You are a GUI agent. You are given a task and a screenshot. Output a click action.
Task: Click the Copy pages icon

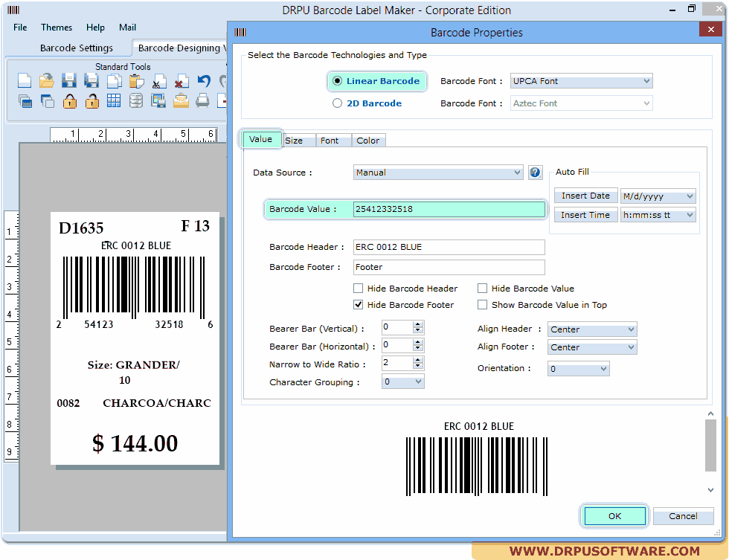[x=114, y=81]
